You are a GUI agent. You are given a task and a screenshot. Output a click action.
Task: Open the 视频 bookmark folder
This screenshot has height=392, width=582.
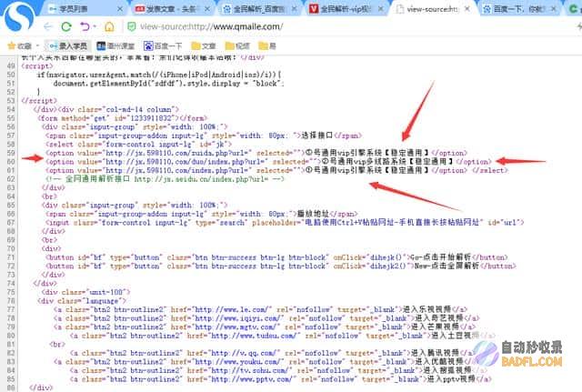[237, 46]
